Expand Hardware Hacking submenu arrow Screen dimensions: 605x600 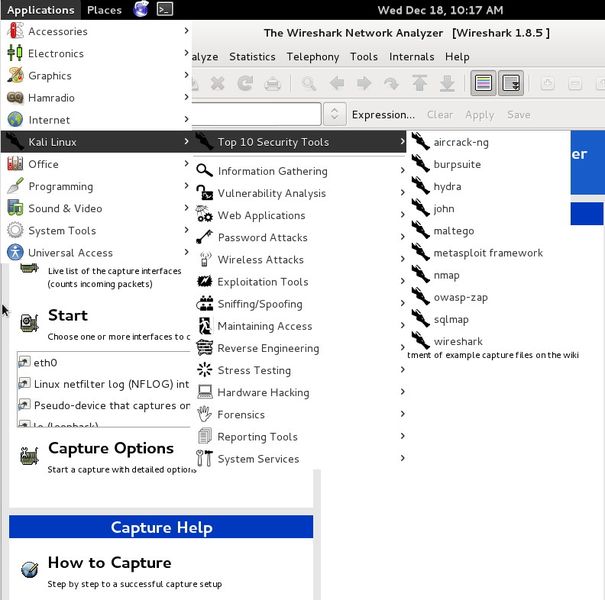402,392
